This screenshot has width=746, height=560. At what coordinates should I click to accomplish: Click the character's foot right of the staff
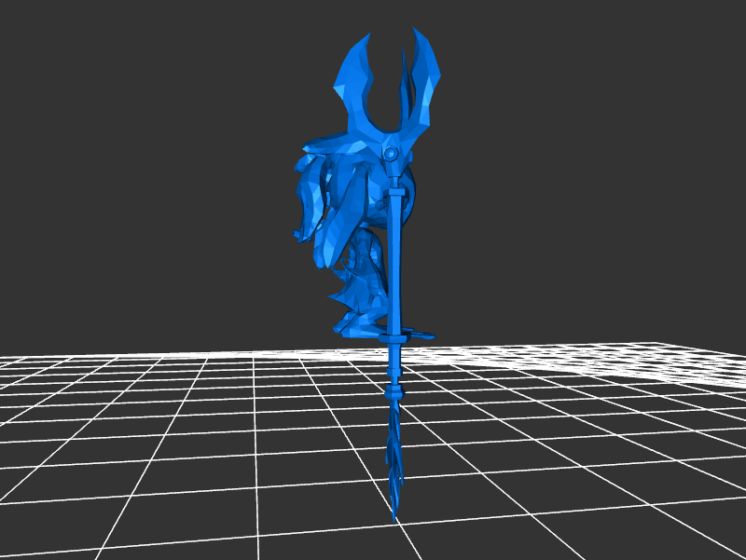(421, 333)
